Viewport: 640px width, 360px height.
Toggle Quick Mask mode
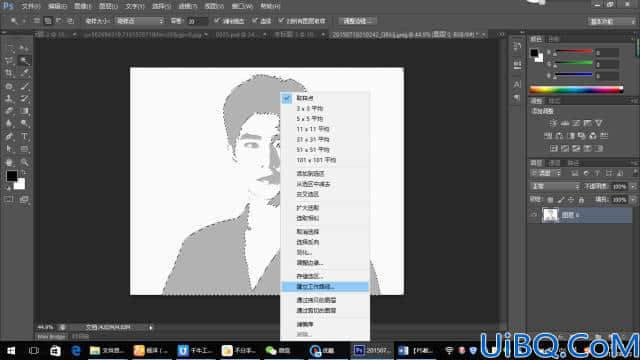click(9, 200)
